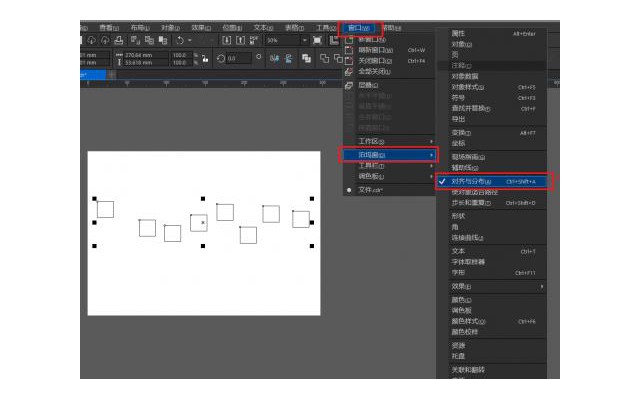Open the 效果 menu in the menu bar
Viewport: 640px width, 400px height.
[201, 28]
